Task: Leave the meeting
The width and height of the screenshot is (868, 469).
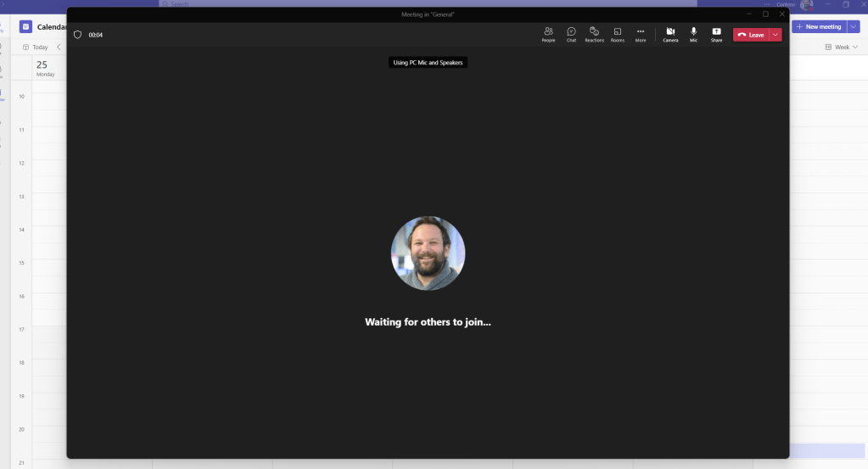Action: [750, 35]
